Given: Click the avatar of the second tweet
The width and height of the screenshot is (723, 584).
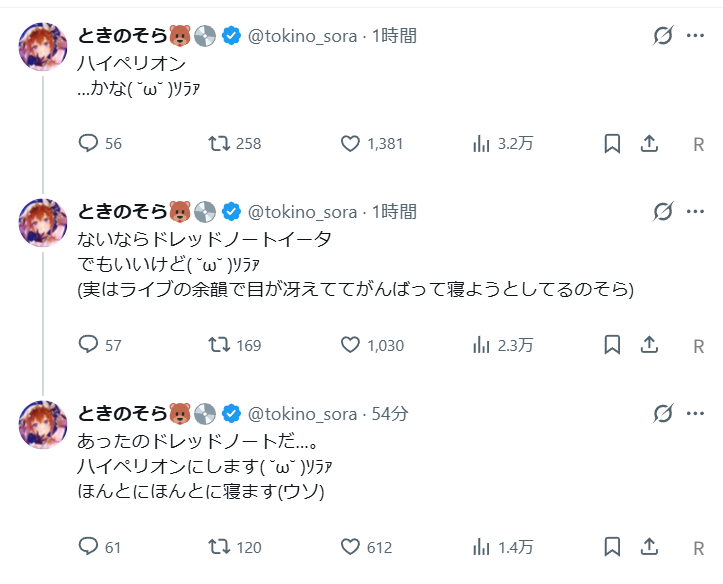Looking at the screenshot, I should (43, 224).
